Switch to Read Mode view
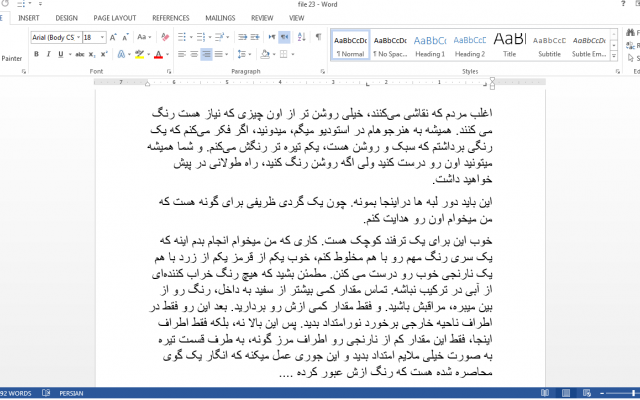Viewport: 640px width, 400px height. coord(545,393)
